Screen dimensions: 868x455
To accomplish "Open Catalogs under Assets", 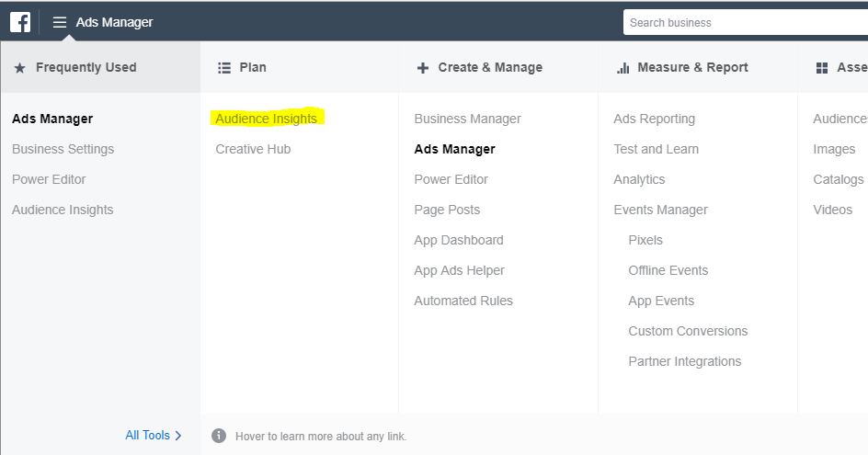I will click(838, 179).
